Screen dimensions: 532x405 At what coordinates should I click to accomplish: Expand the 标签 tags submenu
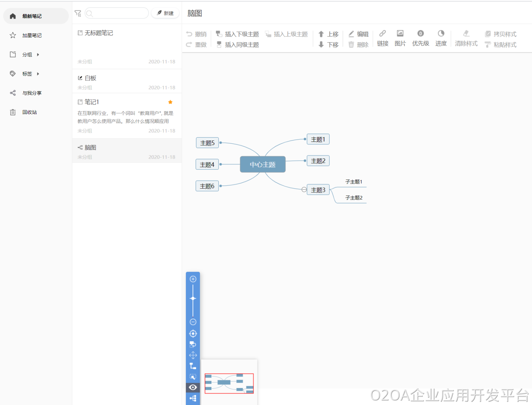(38, 74)
